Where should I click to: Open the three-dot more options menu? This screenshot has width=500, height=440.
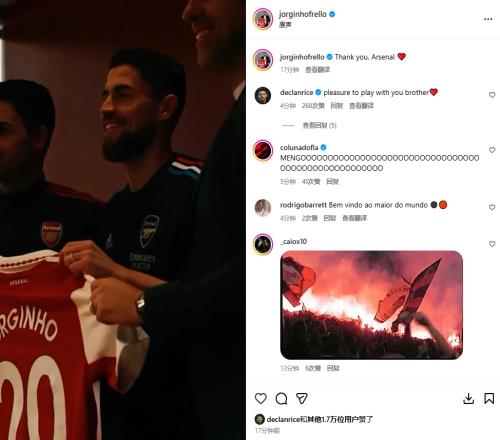[x=488, y=19]
